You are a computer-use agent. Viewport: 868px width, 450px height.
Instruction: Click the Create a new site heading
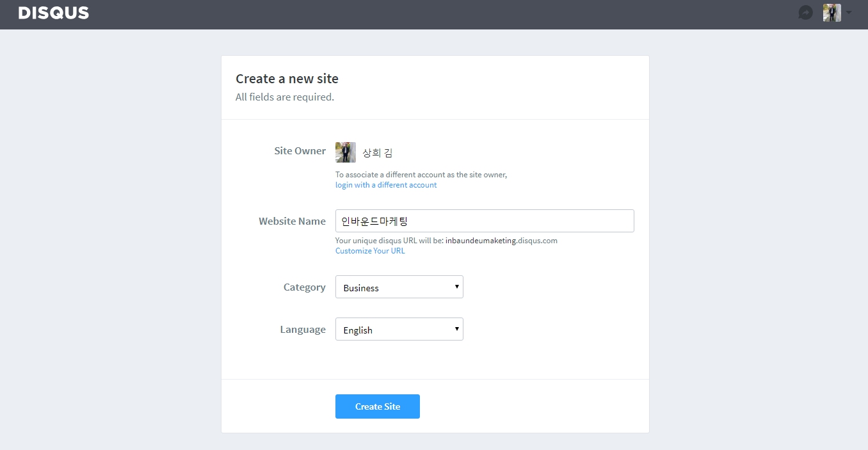[x=287, y=79]
